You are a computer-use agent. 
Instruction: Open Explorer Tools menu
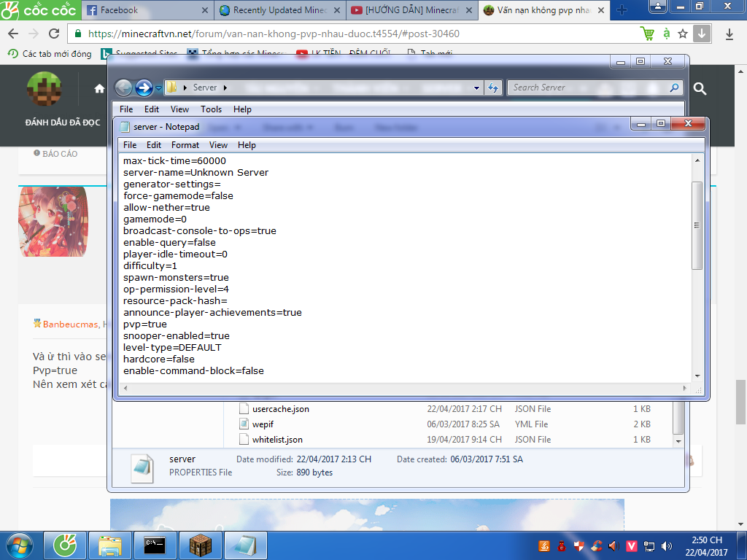point(211,109)
